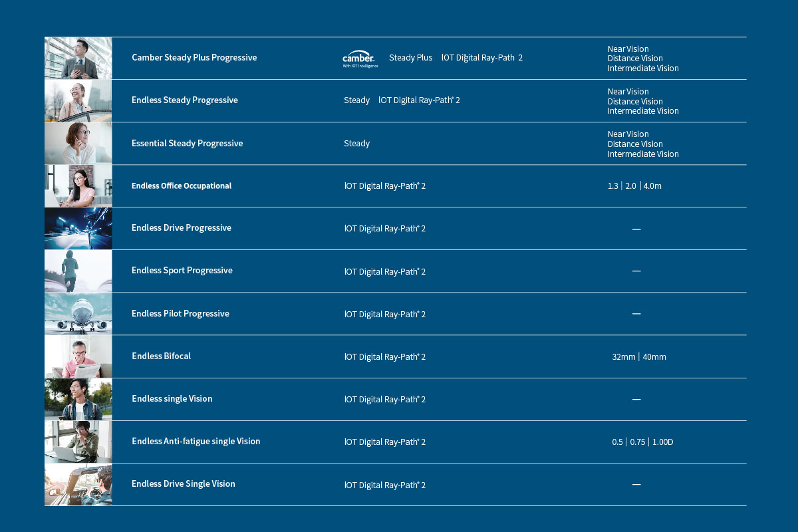Viewport: 798px width, 532px height.
Task: Click 'Near Vision' in the Essential Steady row
Action: (628, 134)
